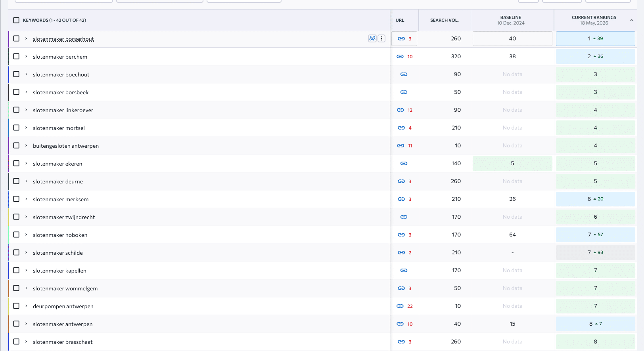Open the URL link icon for slotenmaker hoboken
644x351 pixels.
coord(401,235)
